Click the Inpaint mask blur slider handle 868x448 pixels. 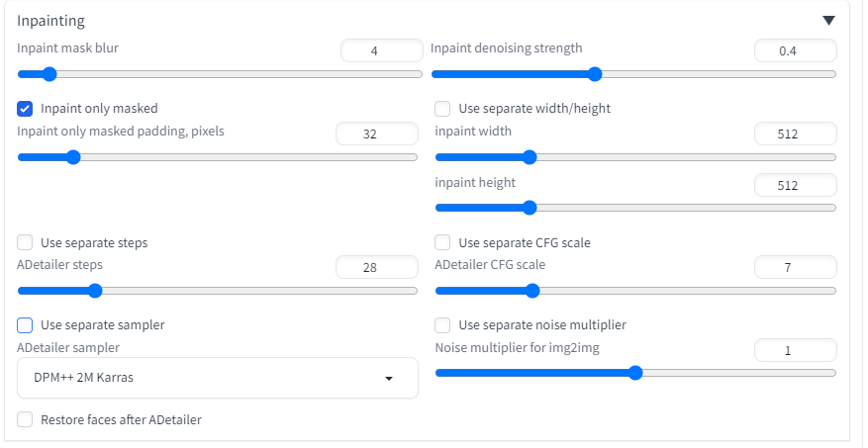click(49, 73)
